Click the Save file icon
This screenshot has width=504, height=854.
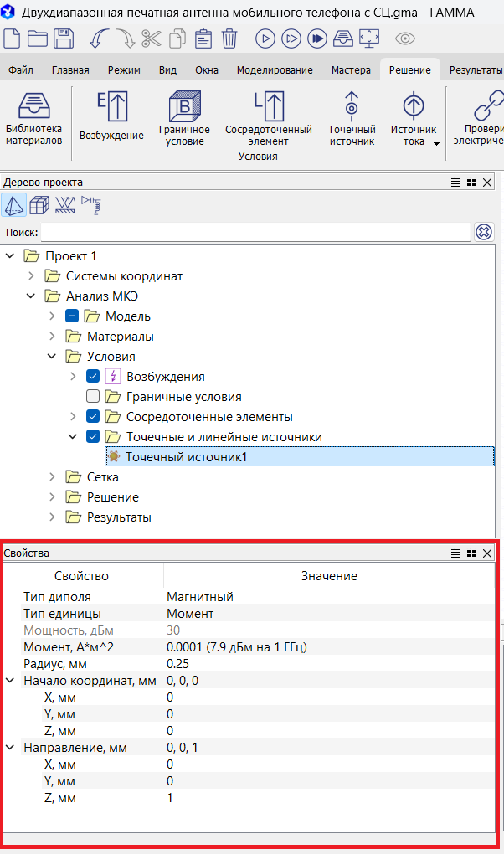click(x=63, y=39)
